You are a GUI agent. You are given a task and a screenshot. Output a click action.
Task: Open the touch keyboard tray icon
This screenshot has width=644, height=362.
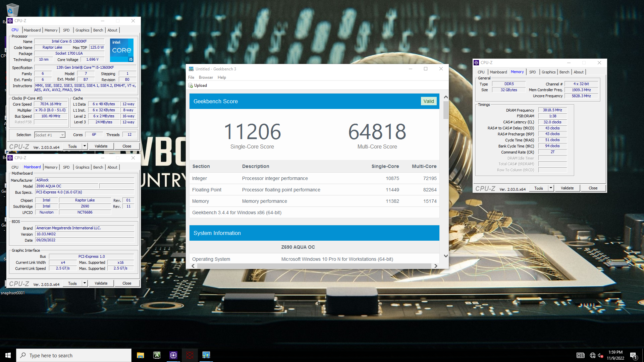click(581, 355)
